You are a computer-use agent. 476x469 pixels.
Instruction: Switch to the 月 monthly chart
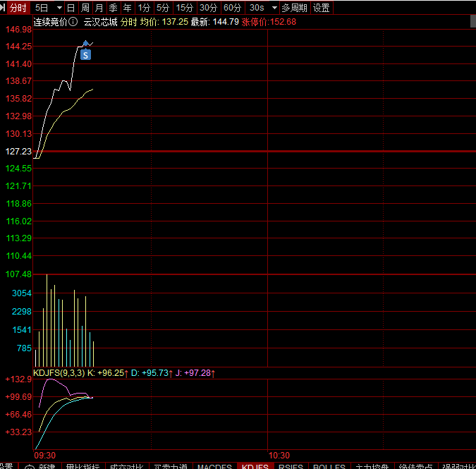(x=99, y=8)
